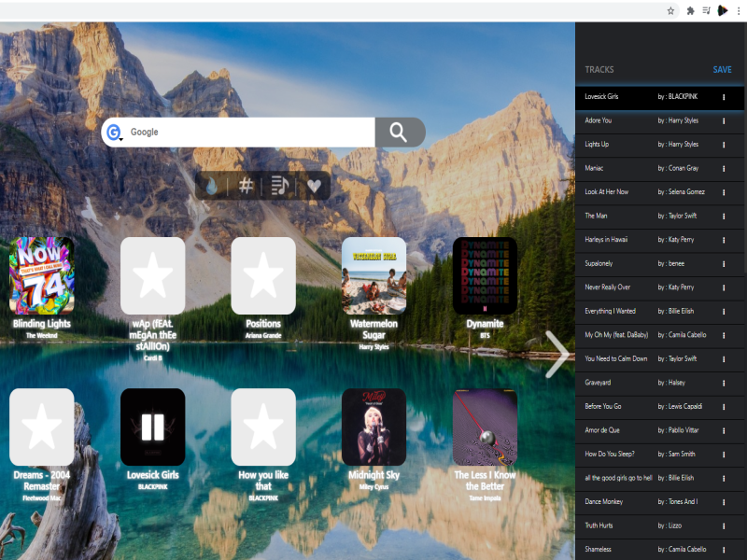Bookmark this page with the star icon

point(670,10)
